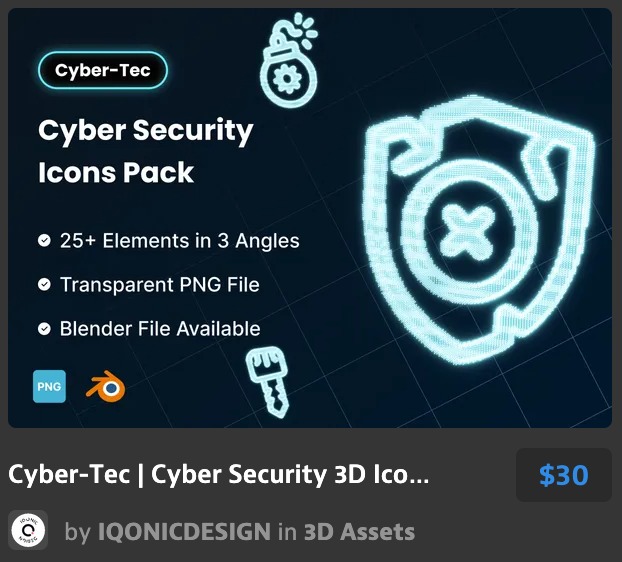This screenshot has width=622, height=562.
Task: Click the glowing key icon
Action: [x=267, y=382]
